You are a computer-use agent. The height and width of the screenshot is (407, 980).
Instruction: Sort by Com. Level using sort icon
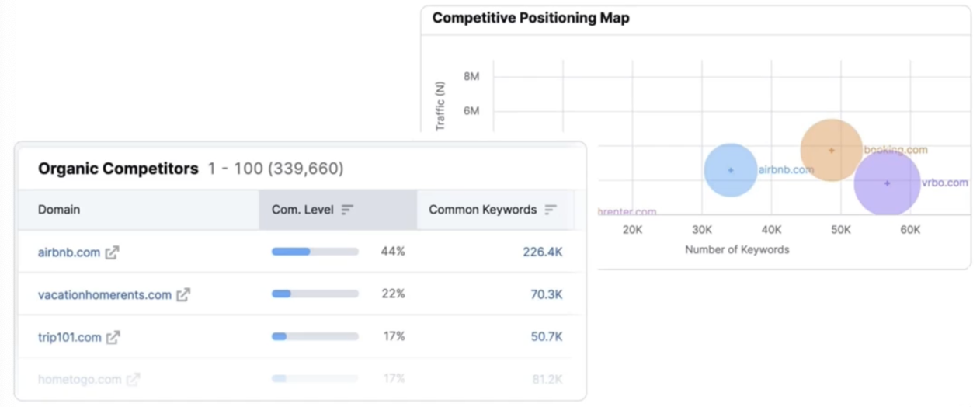[x=347, y=210]
